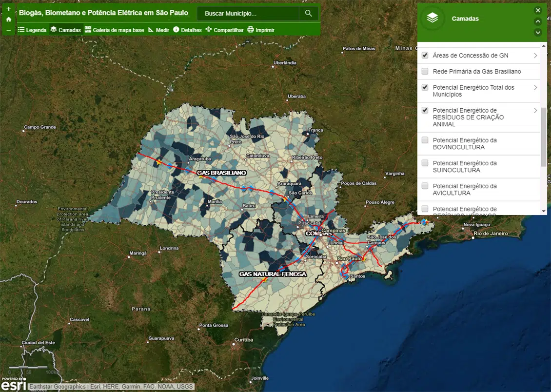The height and width of the screenshot is (392, 551).
Task: Click the Bauru city label
Action: (249, 205)
